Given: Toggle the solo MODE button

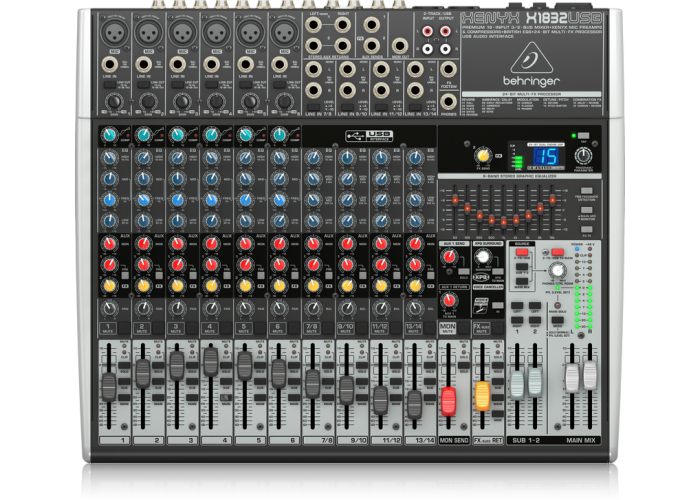Looking at the screenshot, I should (x=557, y=320).
